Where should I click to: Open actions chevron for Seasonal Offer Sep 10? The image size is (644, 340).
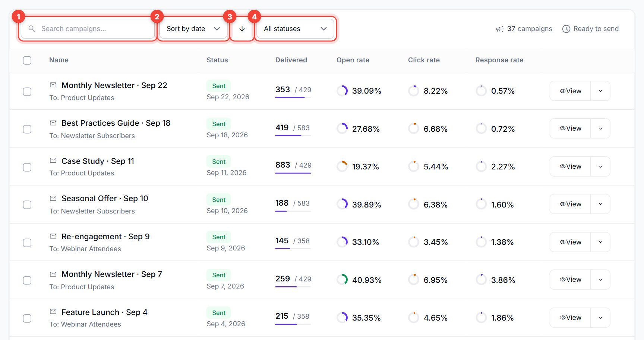pyautogui.click(x=600, y=204)
